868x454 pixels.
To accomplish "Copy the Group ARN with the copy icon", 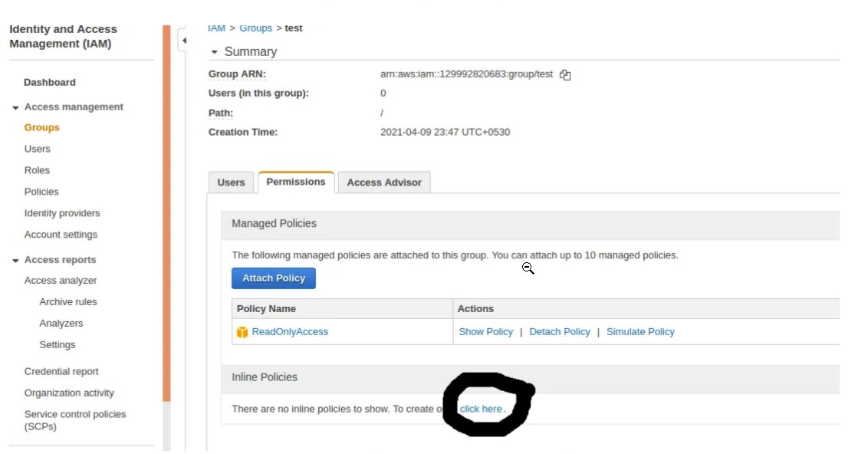I will pos(565,75).
